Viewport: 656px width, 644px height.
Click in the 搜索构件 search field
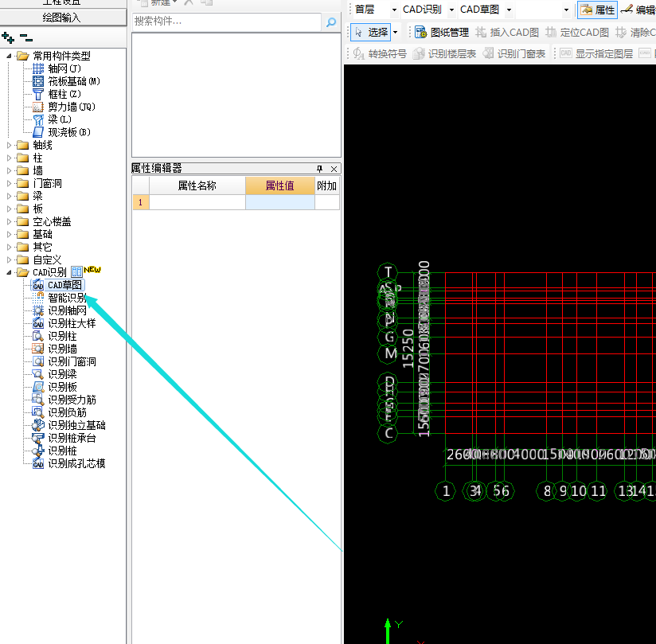[227, 21]
